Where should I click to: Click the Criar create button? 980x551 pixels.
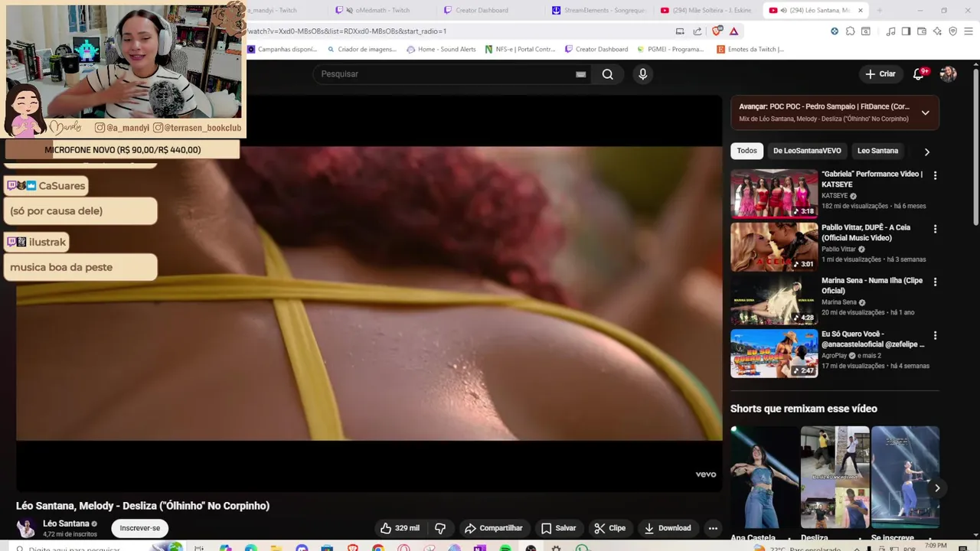[880, 73]
